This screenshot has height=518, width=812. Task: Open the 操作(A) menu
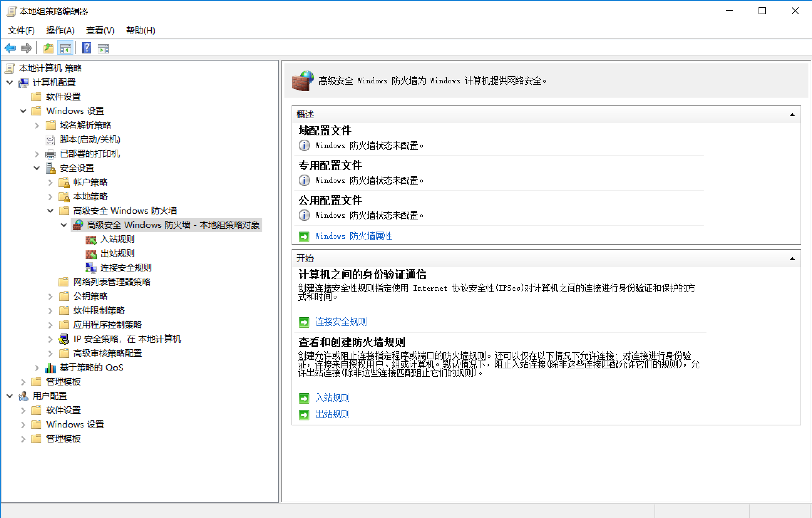60,31
